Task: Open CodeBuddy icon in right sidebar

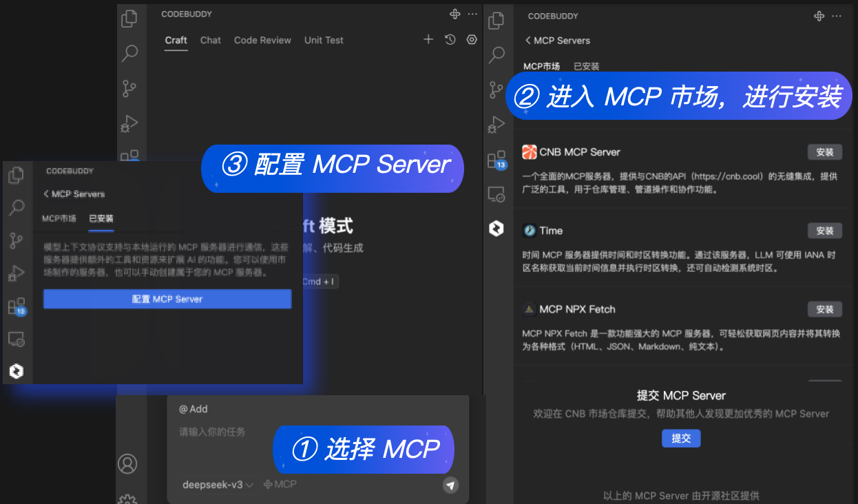Action: point(496,229)
